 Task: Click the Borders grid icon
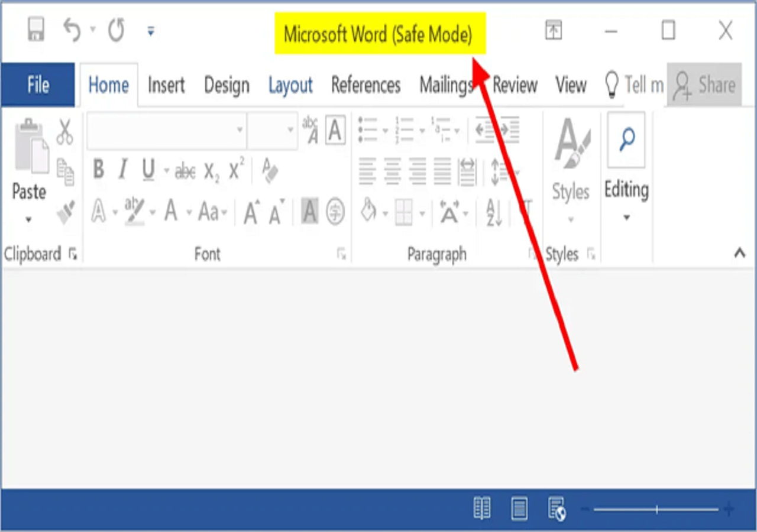404,212
